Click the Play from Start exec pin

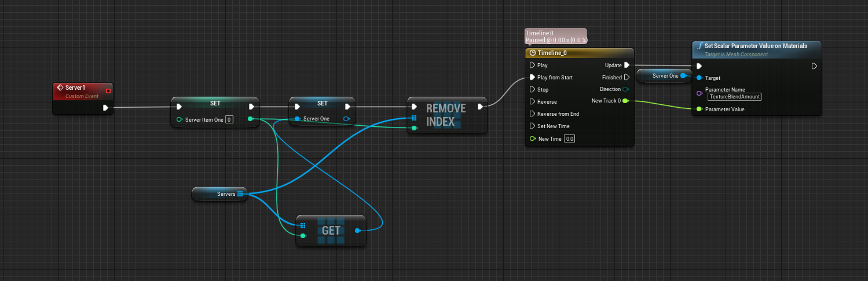pyautogui.click(x=533, y=78)
